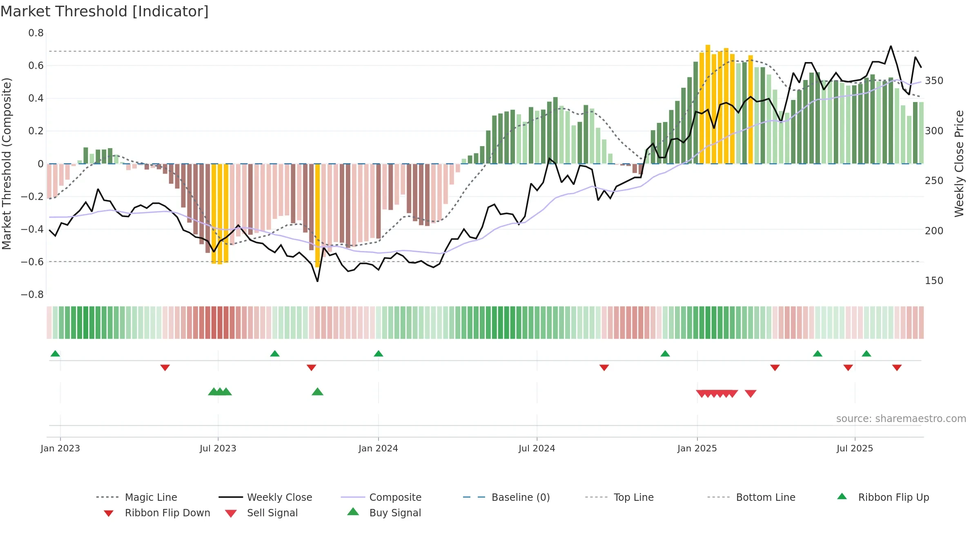Click the Jul 2025 x-axis label
The image size is (980, 551).
[x=855, y=448]
